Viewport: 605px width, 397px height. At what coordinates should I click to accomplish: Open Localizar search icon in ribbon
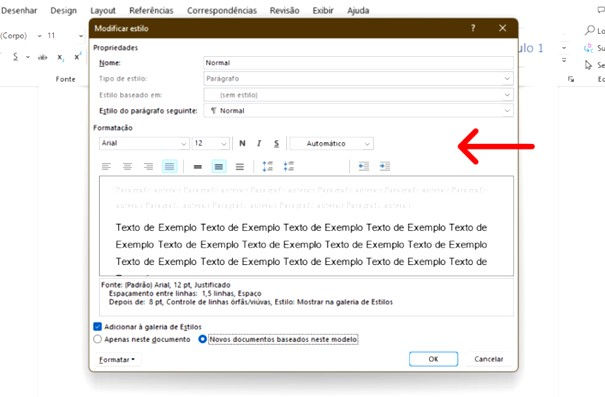click(590, 30)
